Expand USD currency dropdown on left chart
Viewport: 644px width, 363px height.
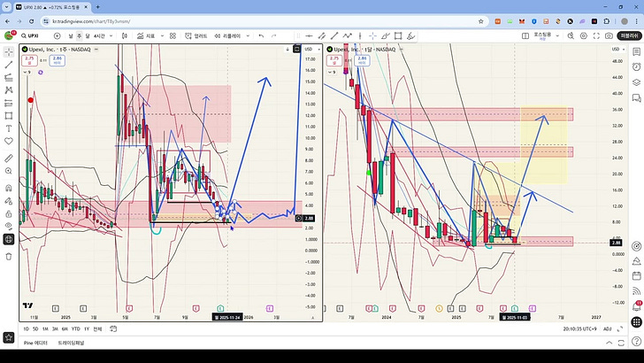coord(312,50)
